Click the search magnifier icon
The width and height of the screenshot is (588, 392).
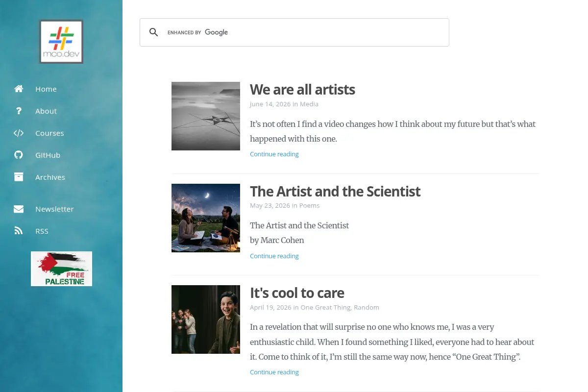coord(154,32)
